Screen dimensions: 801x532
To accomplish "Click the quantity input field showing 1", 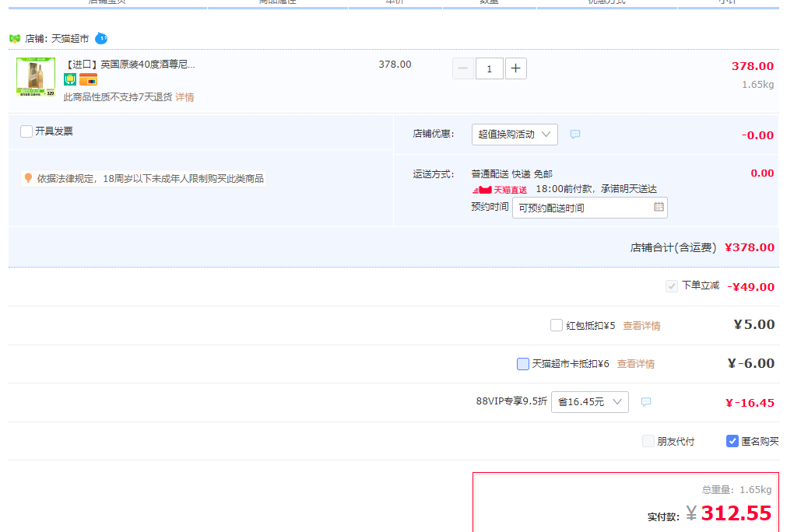I will (490, 68).
